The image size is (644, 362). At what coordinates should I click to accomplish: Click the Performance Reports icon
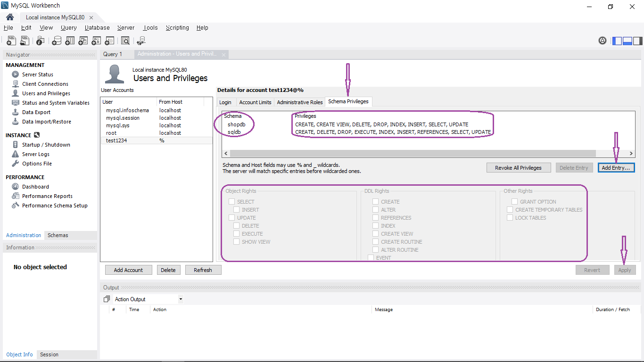click(x=16, y=196)
